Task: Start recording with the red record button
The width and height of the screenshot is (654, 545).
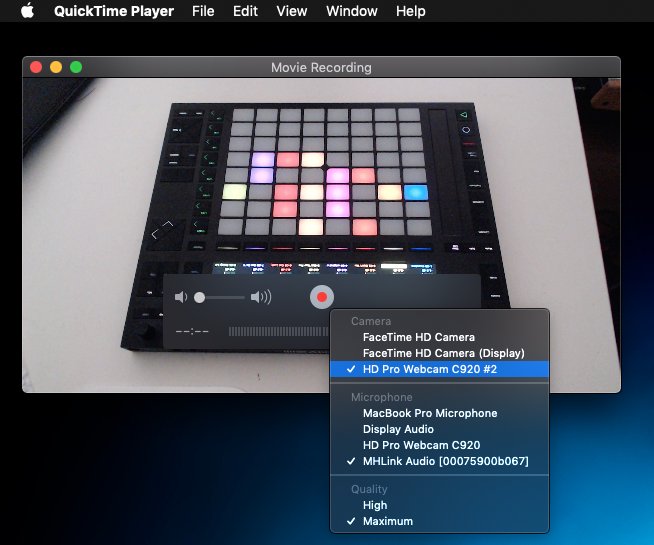Action: (322, 297)
